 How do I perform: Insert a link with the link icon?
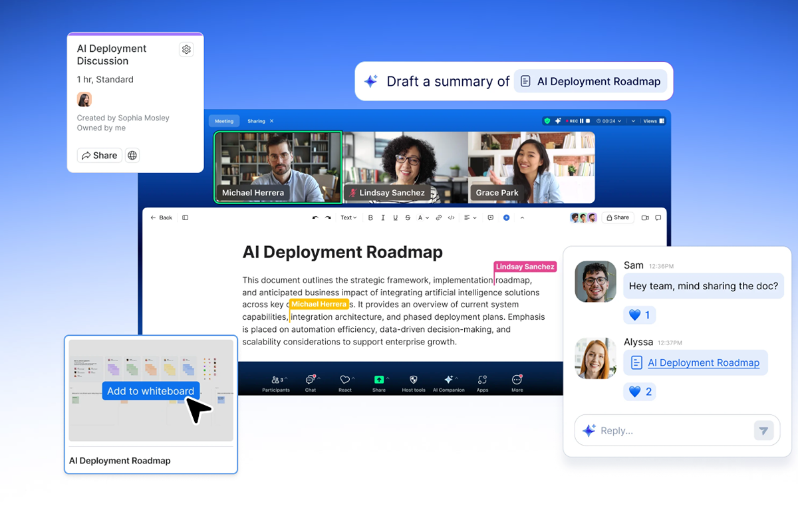(x=438, y=217)
